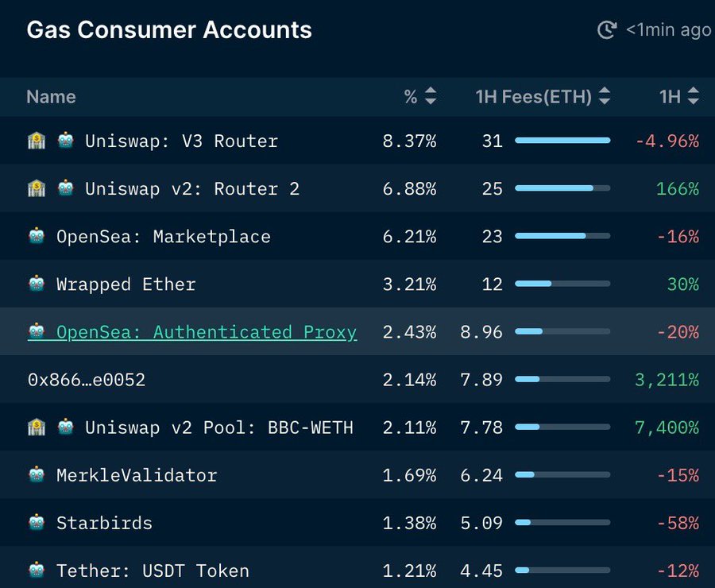This screenshot has height=588, width=715.
Task: Click robot icon beside Tether: USDT Token
Action: pyautogui.click(x=37, y=571)
